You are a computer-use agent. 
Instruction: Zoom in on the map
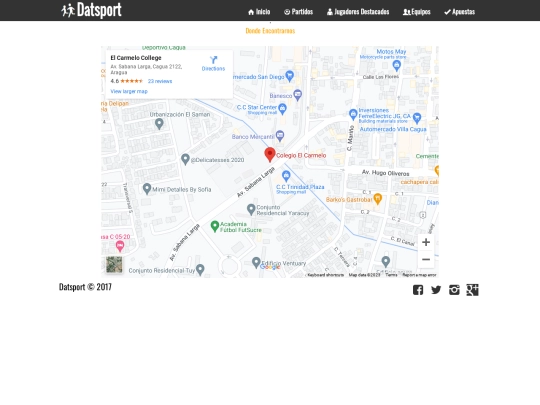click(x=426, y=242)
